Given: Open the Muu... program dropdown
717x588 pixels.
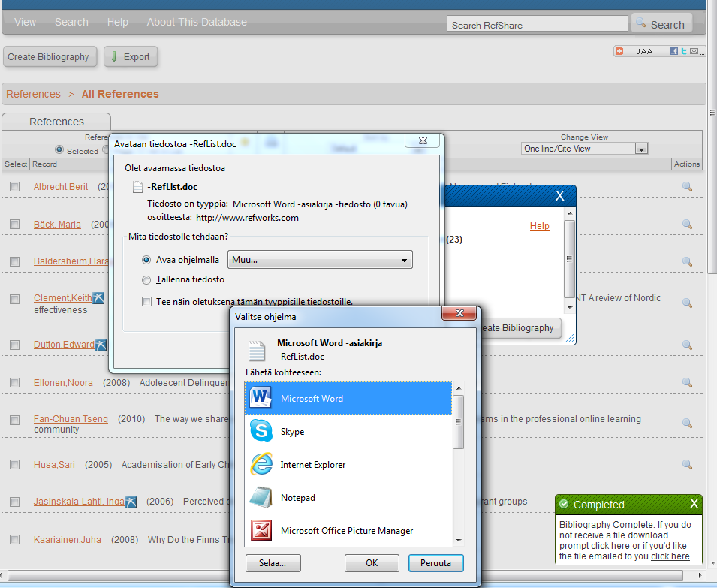Looking at the screenshot, I should (x=320, y=260).
